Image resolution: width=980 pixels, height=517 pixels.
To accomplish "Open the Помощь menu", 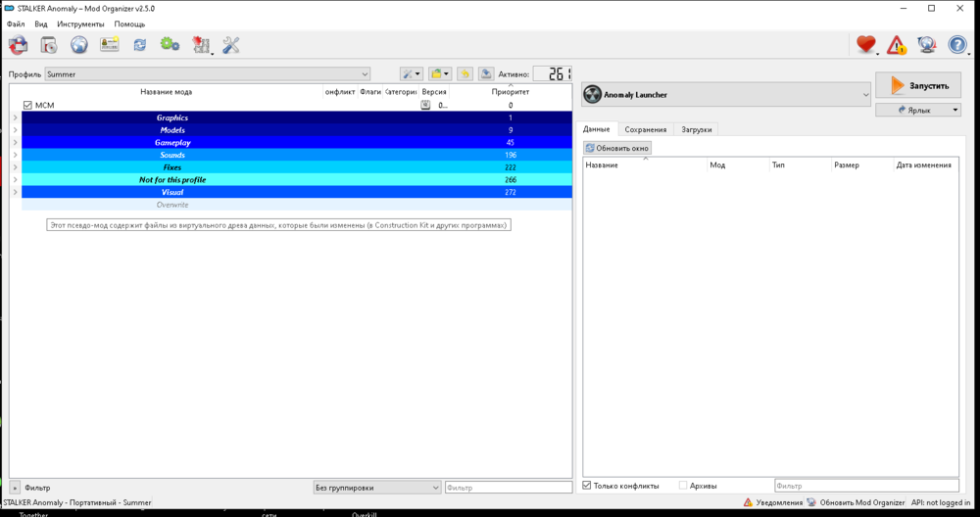I will click(129, 23).
